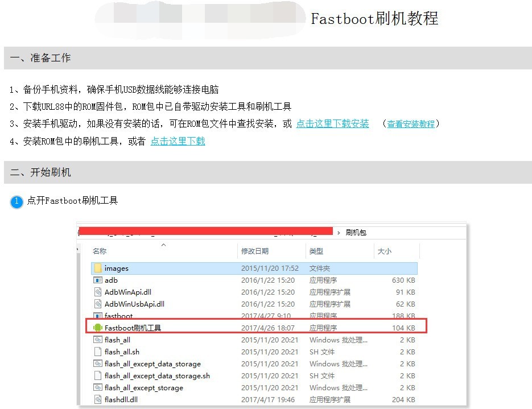
Task: Click the blue step-one circle indicator
Action: pos(15,202)
